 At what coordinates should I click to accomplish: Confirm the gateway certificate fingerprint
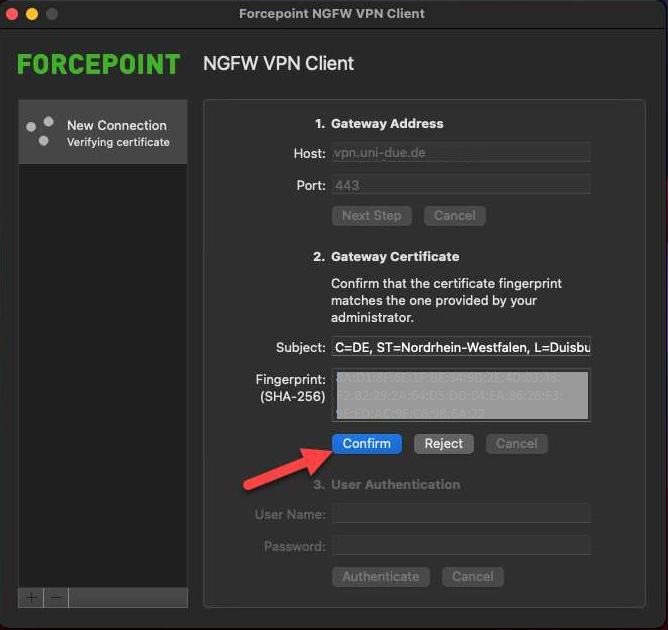pos(366,444)
